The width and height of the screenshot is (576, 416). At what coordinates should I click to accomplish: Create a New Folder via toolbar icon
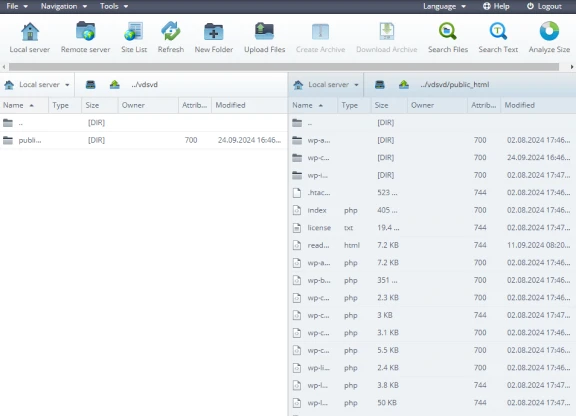tap(214, 32)
